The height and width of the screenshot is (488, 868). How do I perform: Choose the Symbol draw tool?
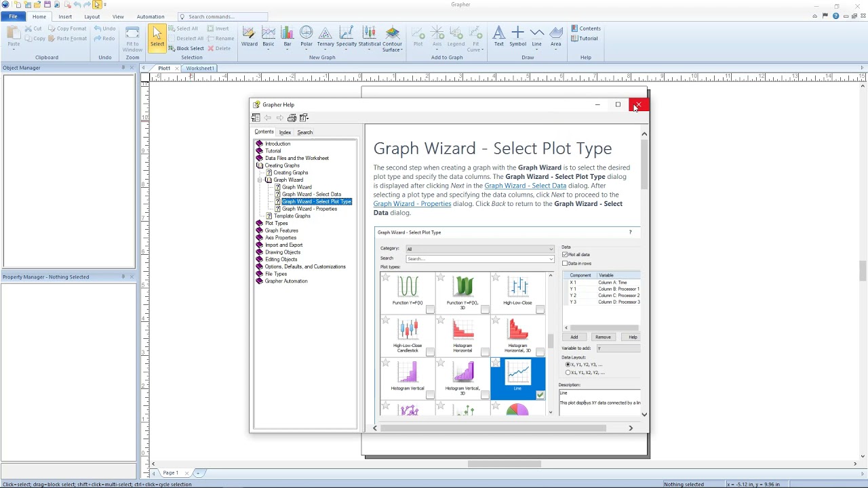[517, 37]
